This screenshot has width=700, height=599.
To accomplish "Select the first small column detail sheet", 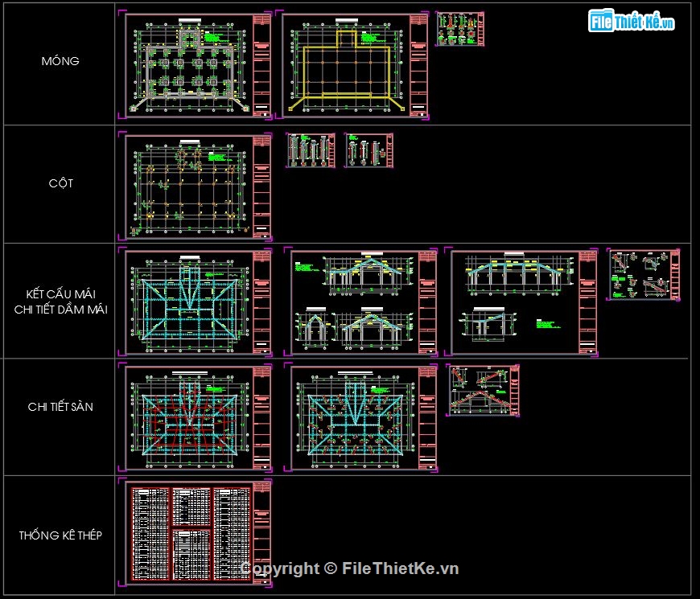I will point(311,150).
